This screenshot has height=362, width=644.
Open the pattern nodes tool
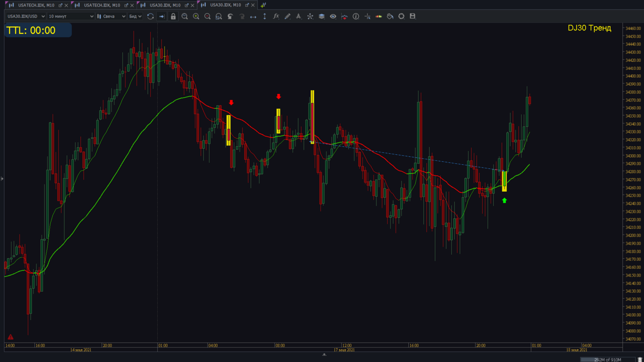click(x=310, y=16)
